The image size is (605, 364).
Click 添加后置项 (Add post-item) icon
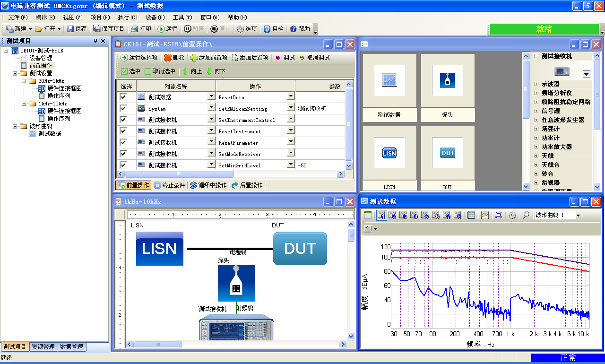pyautogui.click(x=235, y=58)
